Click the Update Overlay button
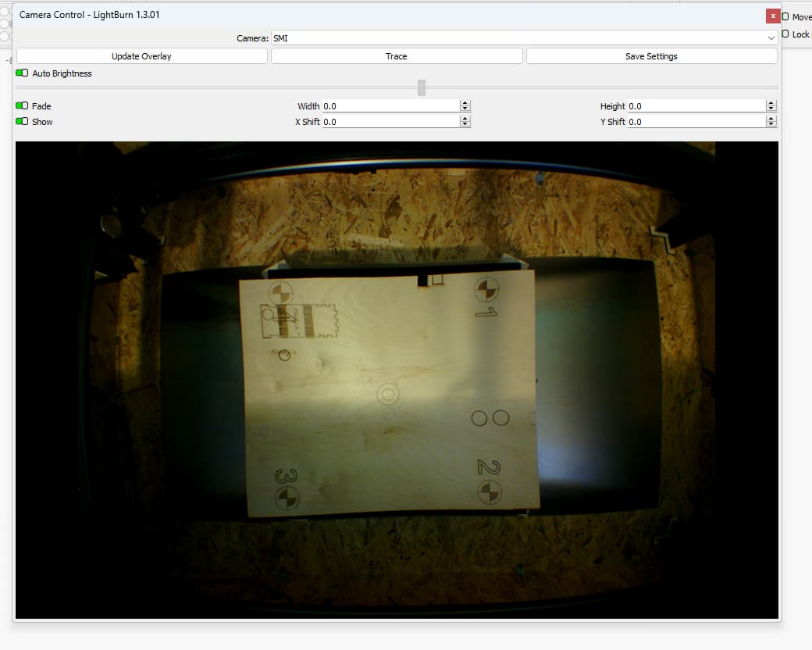Image resolution: width=812 pixels, height=650 pixels. [x=142, y=56]
